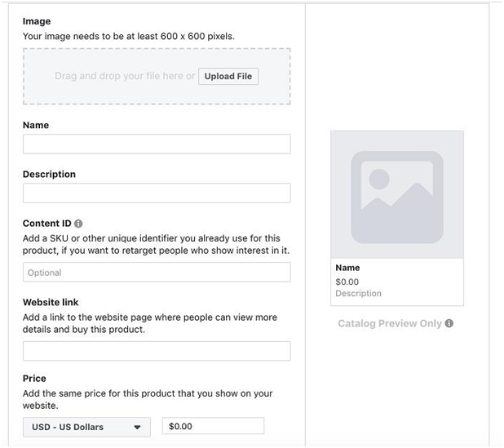Screen dimensions: 504x448
Task: Click the Content ID info icon
Action: coord(78,224)
